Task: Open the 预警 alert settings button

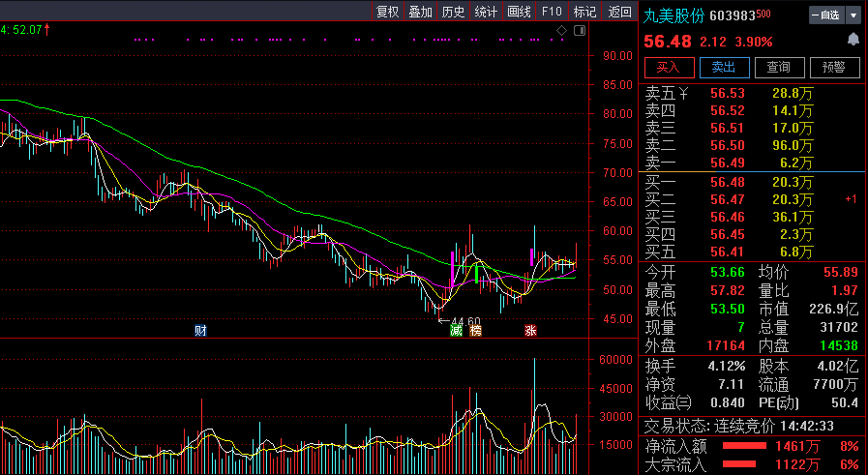Action: pyautogui.click(x=833, y=67)
